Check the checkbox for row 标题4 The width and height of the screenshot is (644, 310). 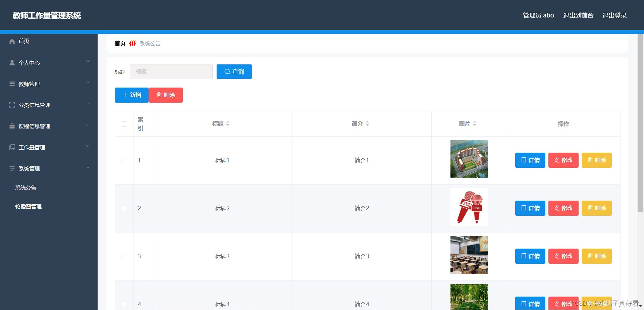[124, 304]
